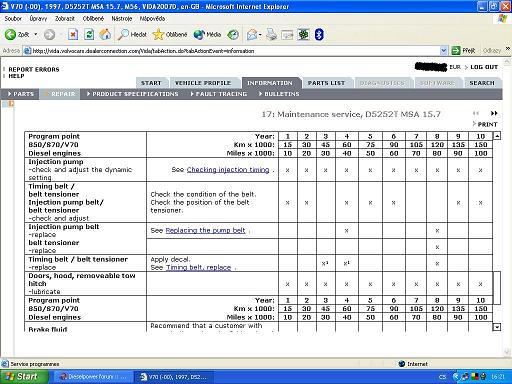Click the Service programmes status icon
This screenshot has width=512, height=384.
[5, 364]
